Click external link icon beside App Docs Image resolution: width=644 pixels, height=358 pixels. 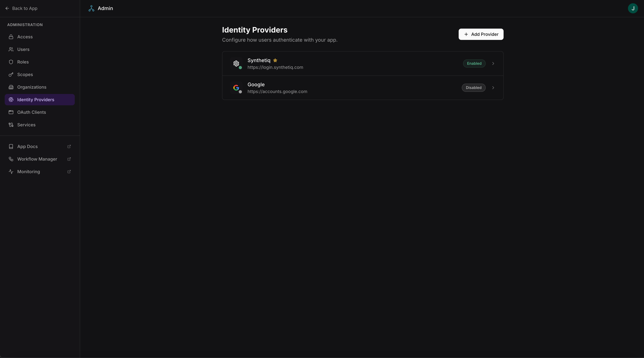[x=69, y=147]
